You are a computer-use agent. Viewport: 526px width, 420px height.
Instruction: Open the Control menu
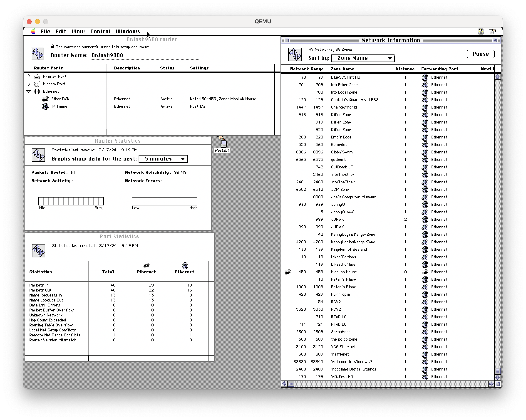100,31
